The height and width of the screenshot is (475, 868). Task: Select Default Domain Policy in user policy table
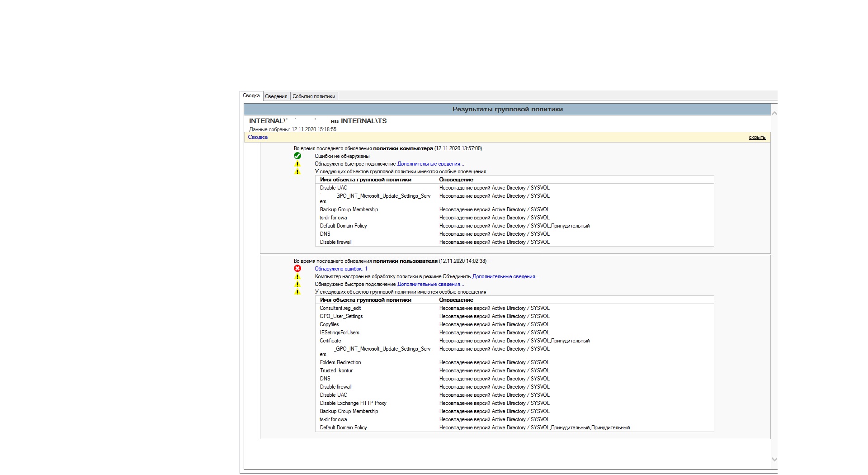coord(514,427)
